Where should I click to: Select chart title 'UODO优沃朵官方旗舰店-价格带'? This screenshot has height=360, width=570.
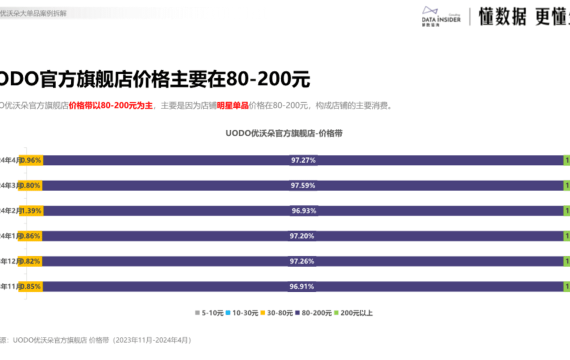284,133
